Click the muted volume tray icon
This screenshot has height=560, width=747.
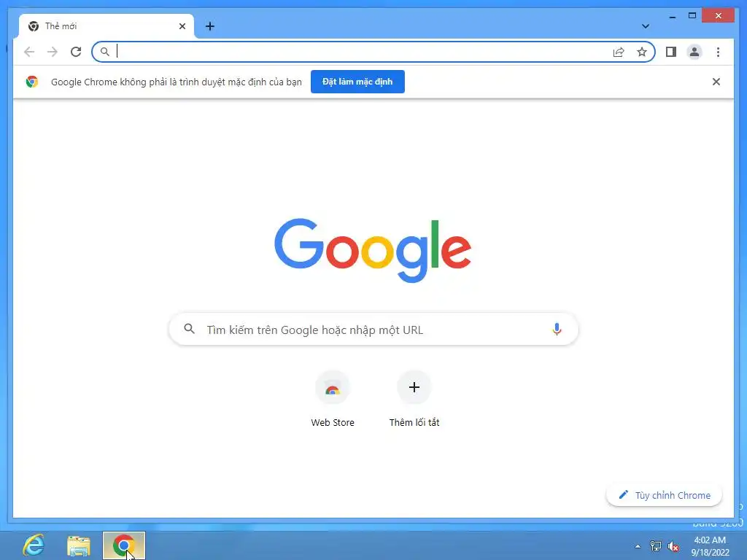[x=673, y=546]
